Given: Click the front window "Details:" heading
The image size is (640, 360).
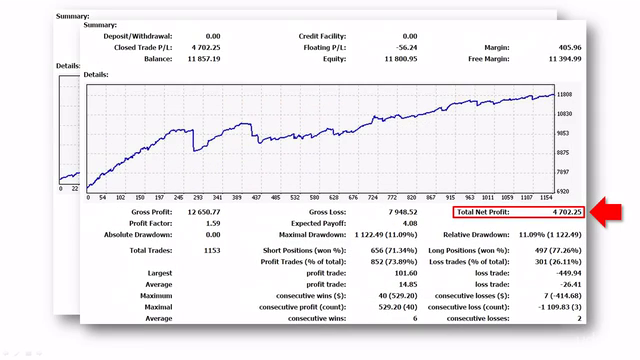Looking at the screenshot, I should click(96, 75).
